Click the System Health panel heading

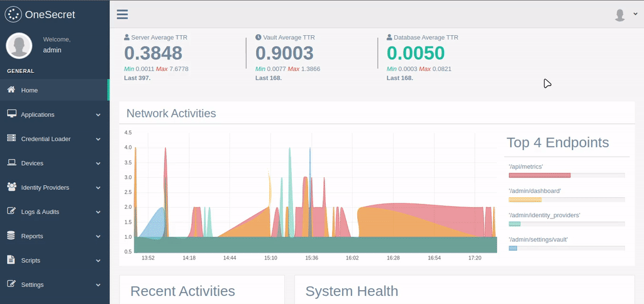click(352, 291)
